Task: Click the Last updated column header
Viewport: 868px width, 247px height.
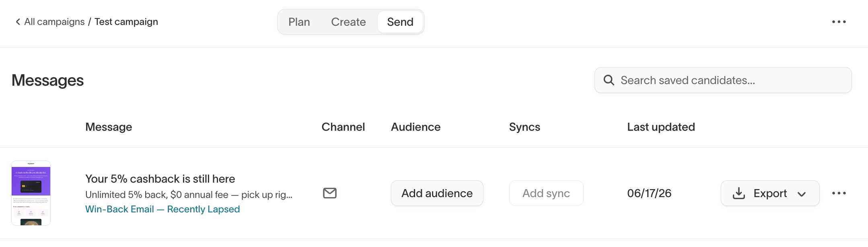Action: click(661, 127)
